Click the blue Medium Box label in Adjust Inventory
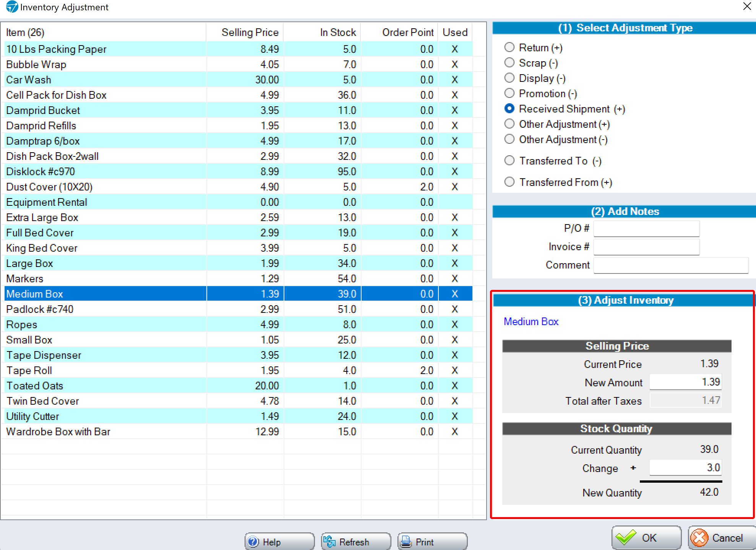 click(x=531, y=322)
